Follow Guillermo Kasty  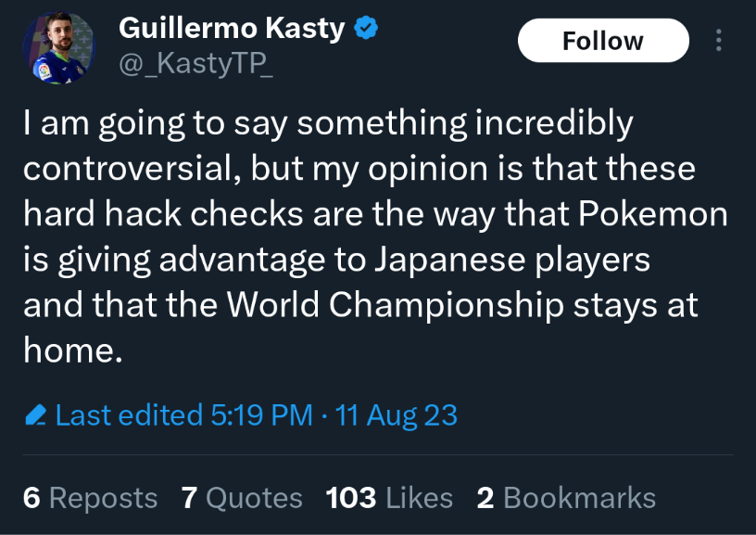(603, 41)
